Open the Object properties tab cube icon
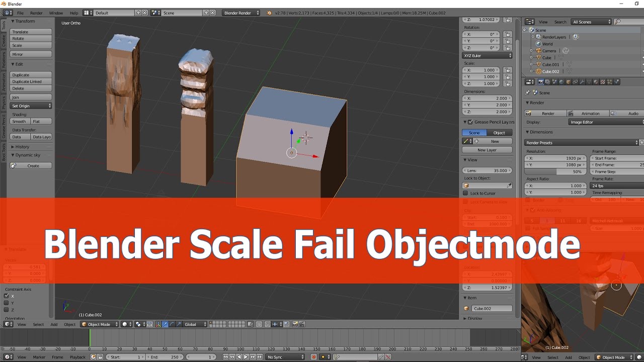Screen dimensions: 644x362 coord(569,81)
